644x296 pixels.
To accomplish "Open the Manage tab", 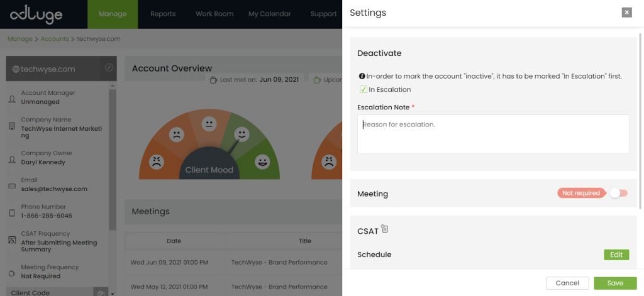I will (x=113, y=14).
